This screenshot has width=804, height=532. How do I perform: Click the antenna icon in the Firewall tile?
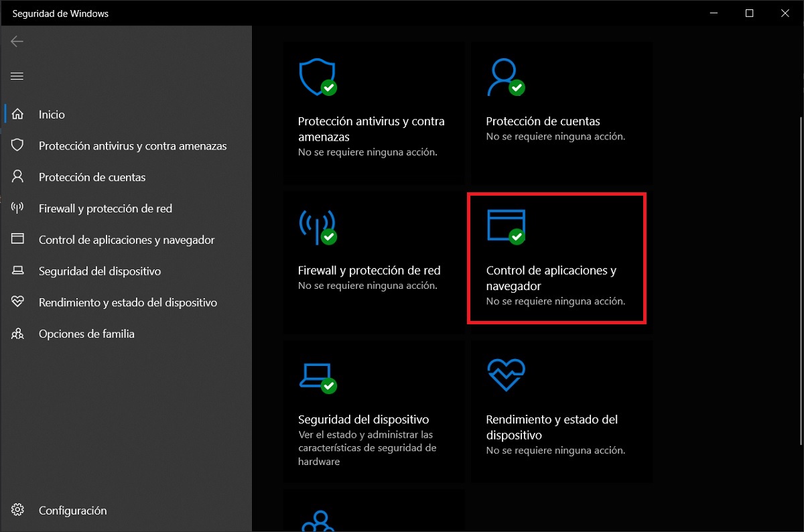(316, 226)
